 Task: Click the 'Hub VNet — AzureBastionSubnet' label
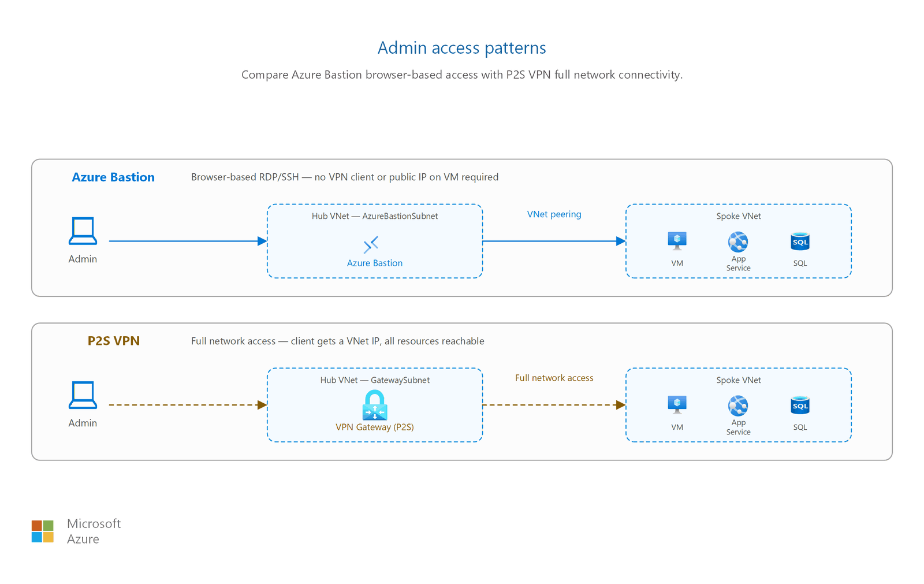point(375,216)
